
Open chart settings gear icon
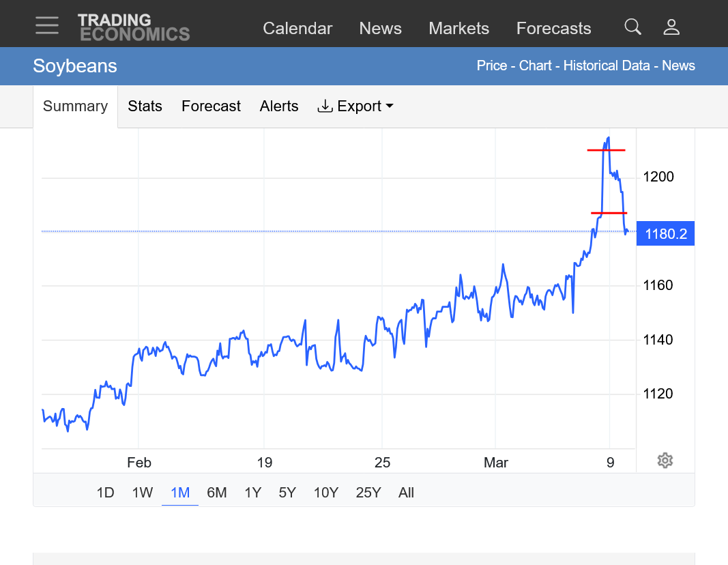click(665, 461)
